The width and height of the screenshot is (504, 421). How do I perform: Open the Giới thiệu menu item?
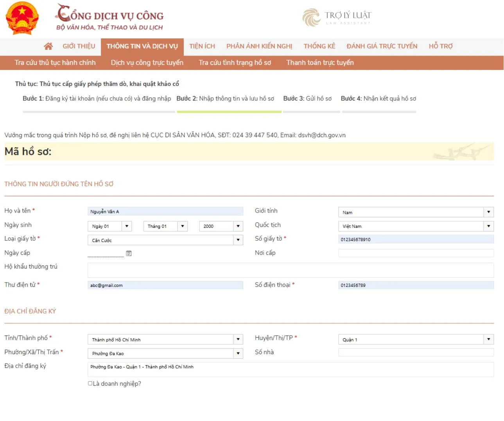[79, 46]
